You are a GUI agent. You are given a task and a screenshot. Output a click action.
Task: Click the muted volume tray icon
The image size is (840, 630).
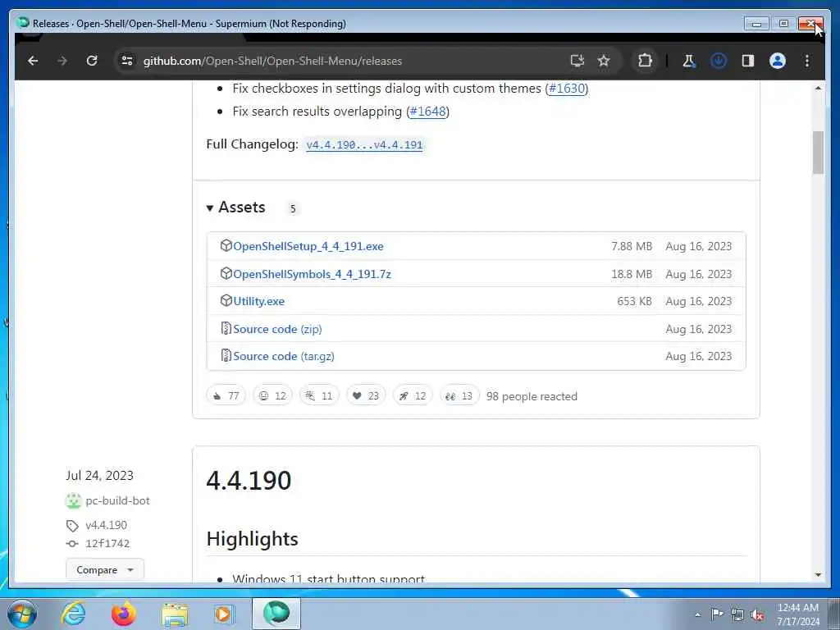point(757,615)
